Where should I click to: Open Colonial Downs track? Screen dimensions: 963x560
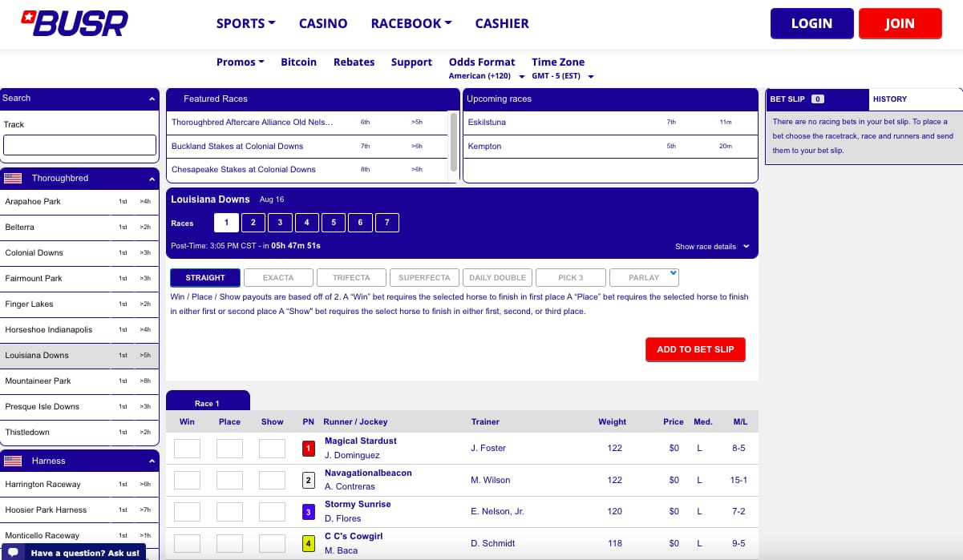click(79, 253)
